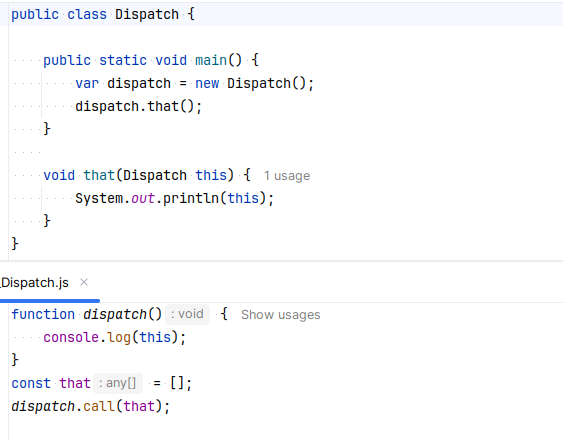Click 'main' in the method signature
563x441 pixels.
pos(211,60)
